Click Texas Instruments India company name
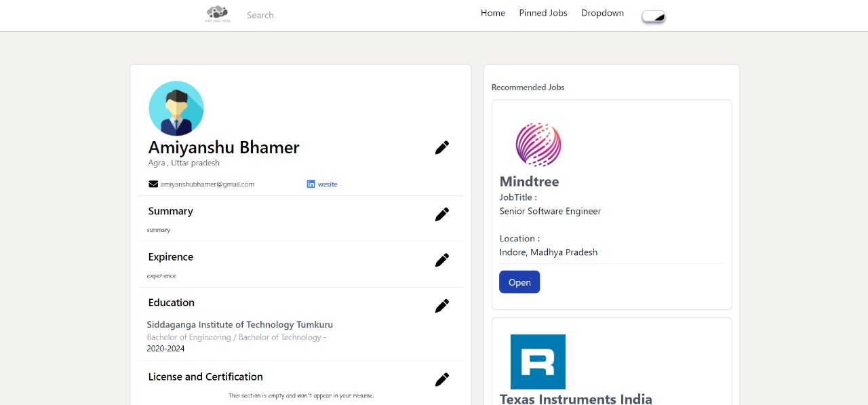The height and width of the screenshot is (405, 868). (x=576, y=399)
